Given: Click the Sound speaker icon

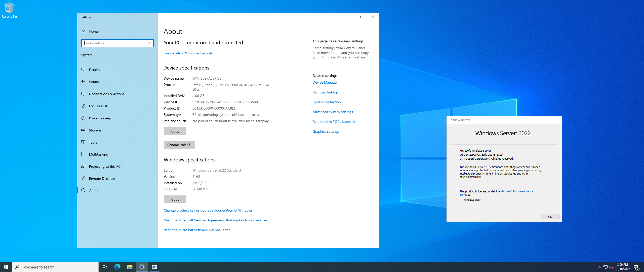Looking at the screenshot, I should coord(83,82).
